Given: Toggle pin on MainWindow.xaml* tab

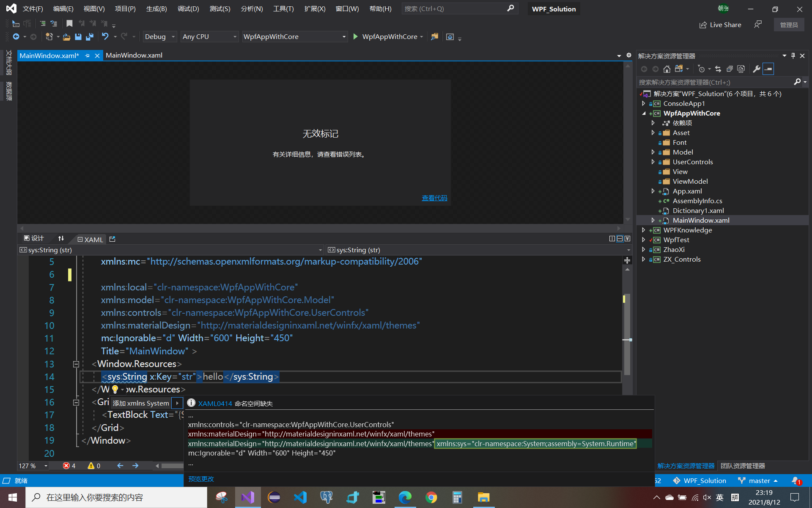Looking at the screenshot, I should 88,55.
